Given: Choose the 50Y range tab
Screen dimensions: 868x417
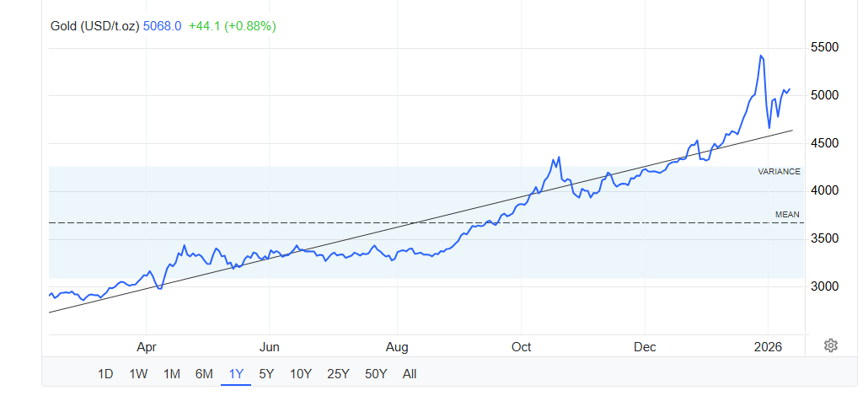Looking at the screenshot, I should (x=376, y=374).
